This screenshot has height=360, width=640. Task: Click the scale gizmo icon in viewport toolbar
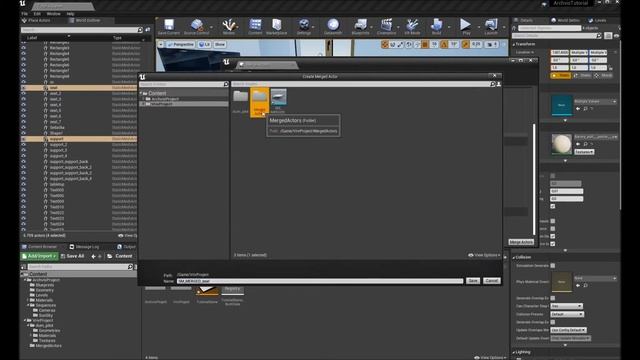tap(400, 44)
